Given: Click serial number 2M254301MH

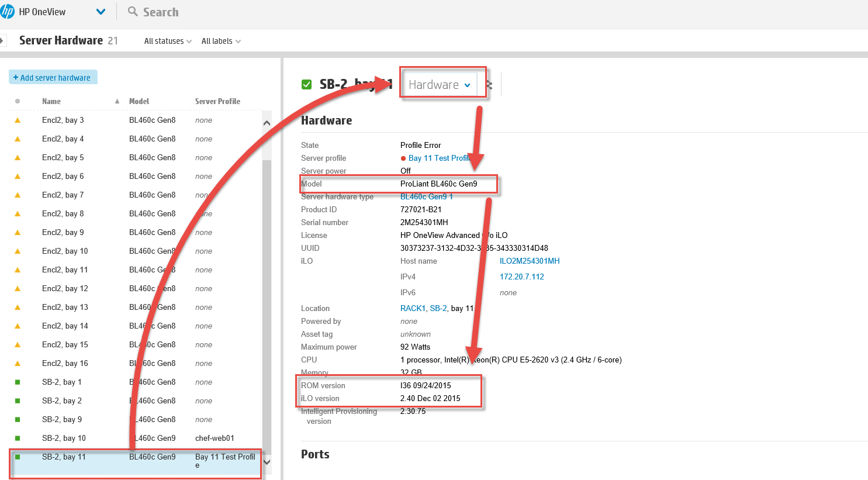Looking at the screenshot, I should coord(424,222).
